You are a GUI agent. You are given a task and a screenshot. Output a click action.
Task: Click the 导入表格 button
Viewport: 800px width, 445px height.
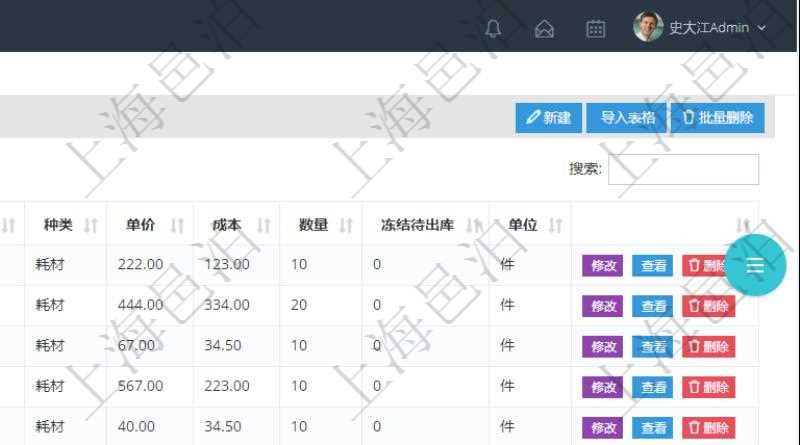tap(627, 118)
